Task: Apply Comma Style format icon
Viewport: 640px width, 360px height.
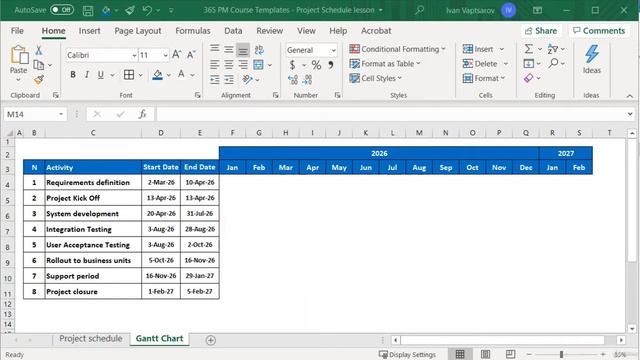Action: click(x=331, y=64)
